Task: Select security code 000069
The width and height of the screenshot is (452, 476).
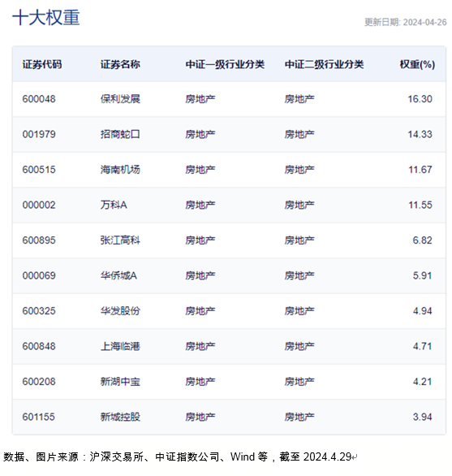Action: [x=39, y=275]
